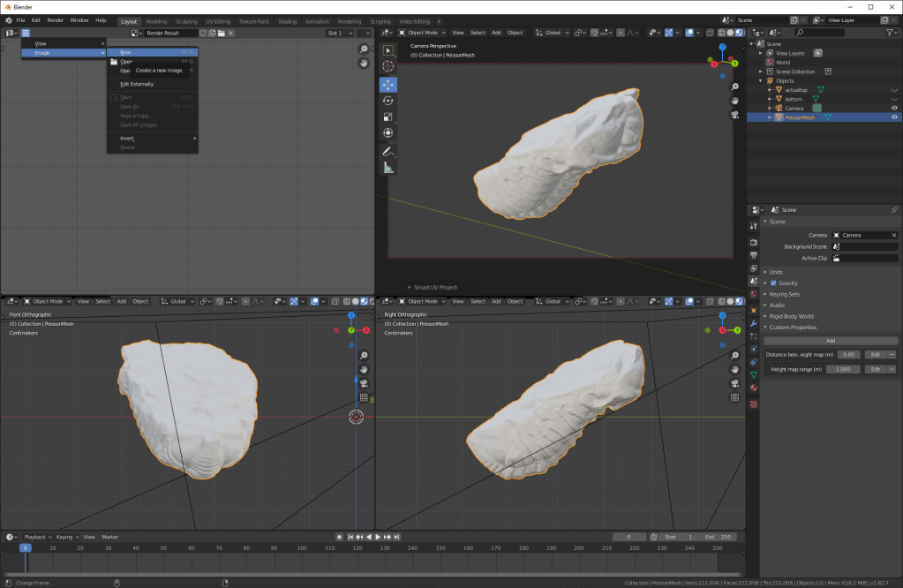Click the Select Box tool icon
903x588 pixels.
pyautogui.click(x=388, y=50)
